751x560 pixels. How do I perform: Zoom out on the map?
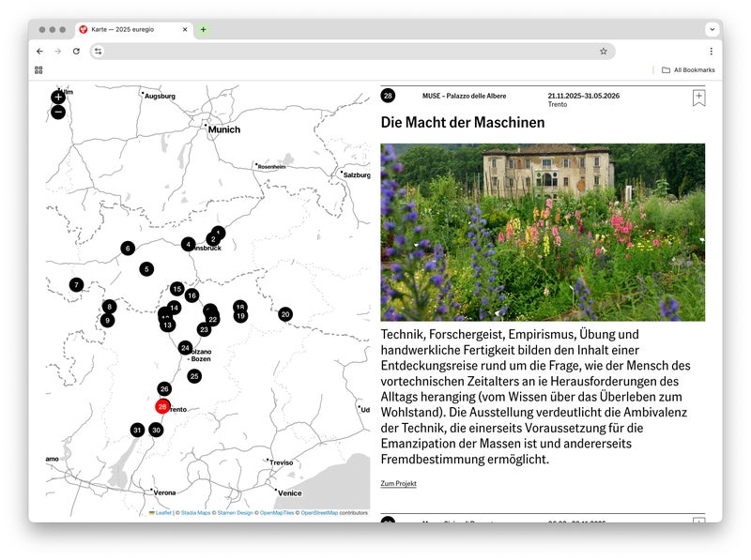[x=58, y=113]
